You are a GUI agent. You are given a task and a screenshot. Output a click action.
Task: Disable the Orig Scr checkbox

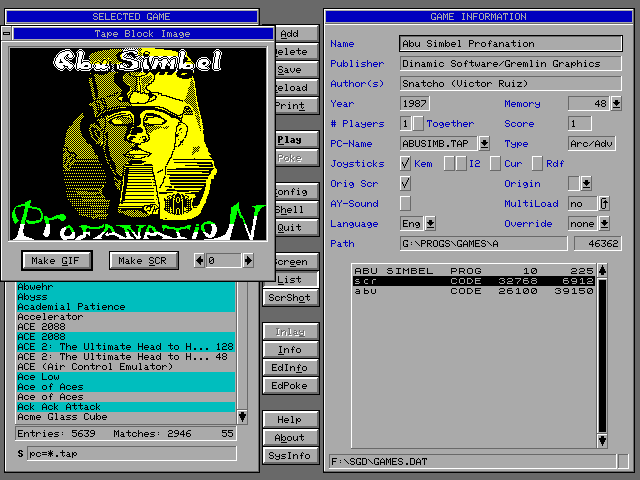point(405,184)
